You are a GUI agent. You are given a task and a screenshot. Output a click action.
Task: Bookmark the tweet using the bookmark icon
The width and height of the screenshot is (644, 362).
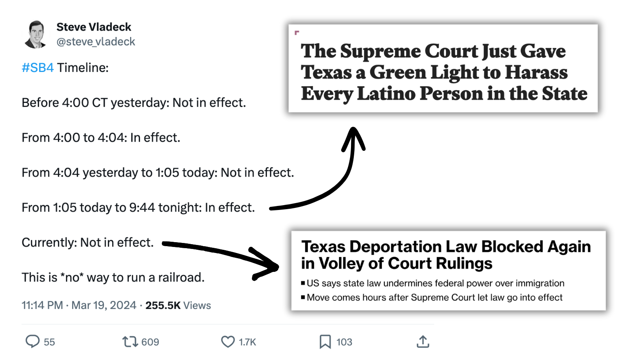tap(325, 342)
